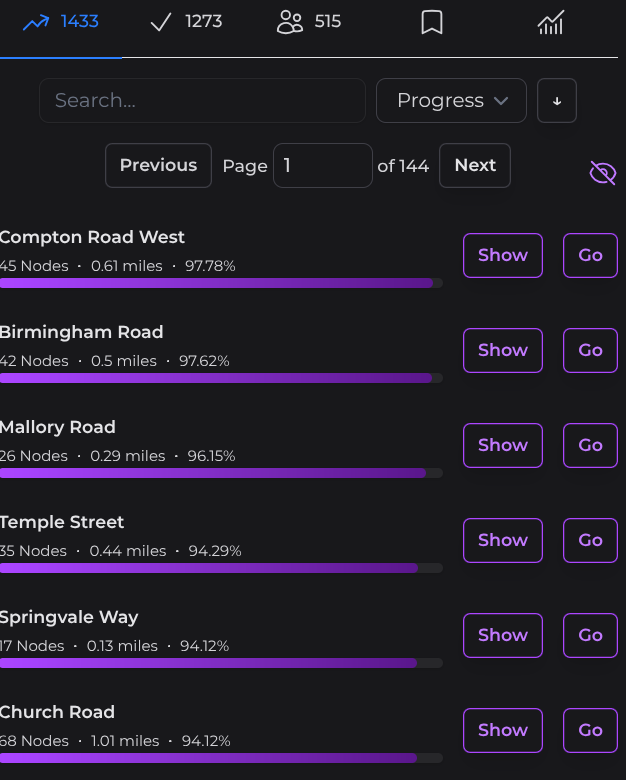Expand the Progress sort dropdown

(x=452, y=101)
